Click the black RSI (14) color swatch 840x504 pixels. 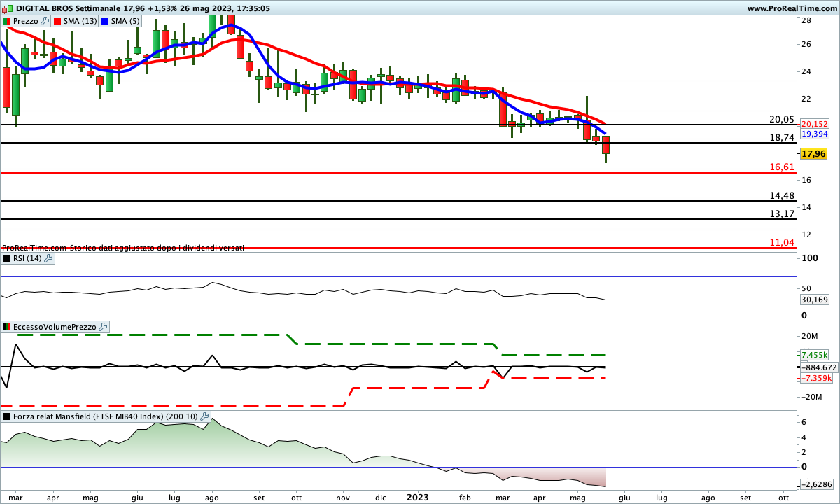(7, 258)
